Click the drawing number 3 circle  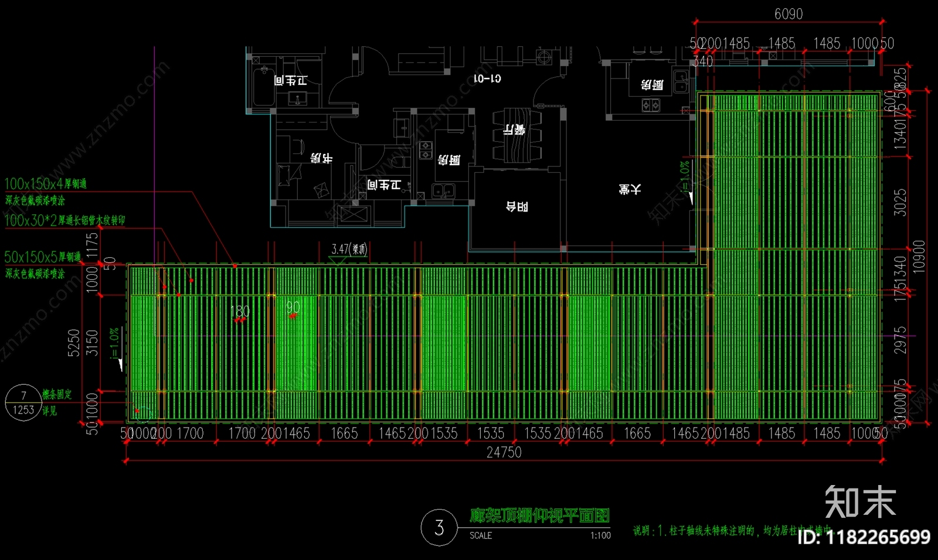point(439,528)
